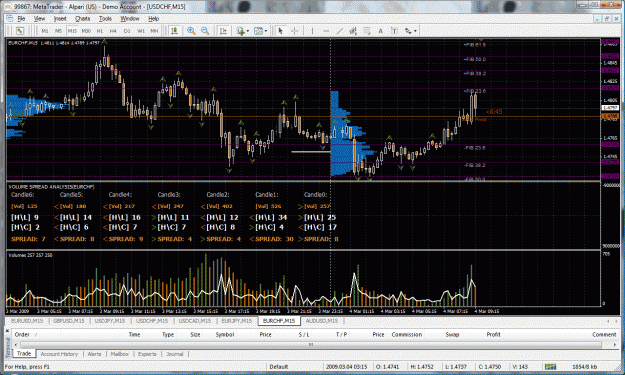Viewport: 625px width, 375px height.
Task: Click the arrows objects icon
Action: click(x=408, y=31)
